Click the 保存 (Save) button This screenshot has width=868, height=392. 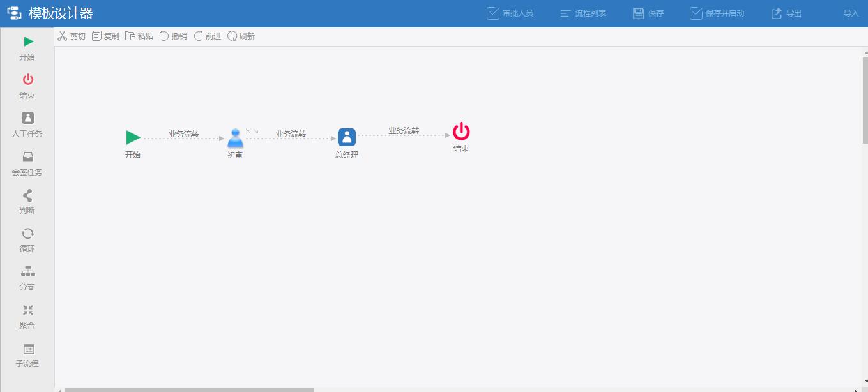(648, 13)
